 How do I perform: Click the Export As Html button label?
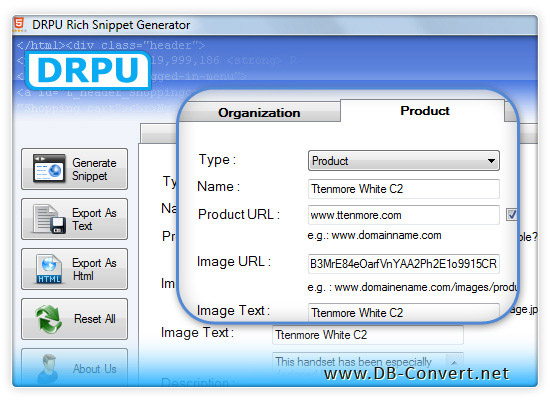point(94,269)
